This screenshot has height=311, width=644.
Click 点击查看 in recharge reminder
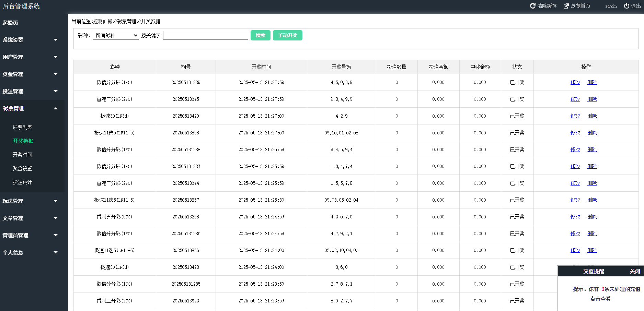pos(600,299)
